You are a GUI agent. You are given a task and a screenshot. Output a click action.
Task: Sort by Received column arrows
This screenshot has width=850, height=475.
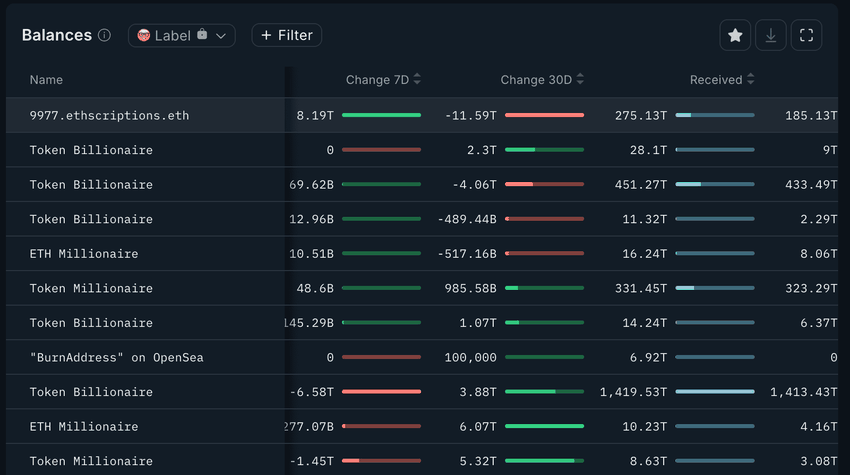[751, 80]
